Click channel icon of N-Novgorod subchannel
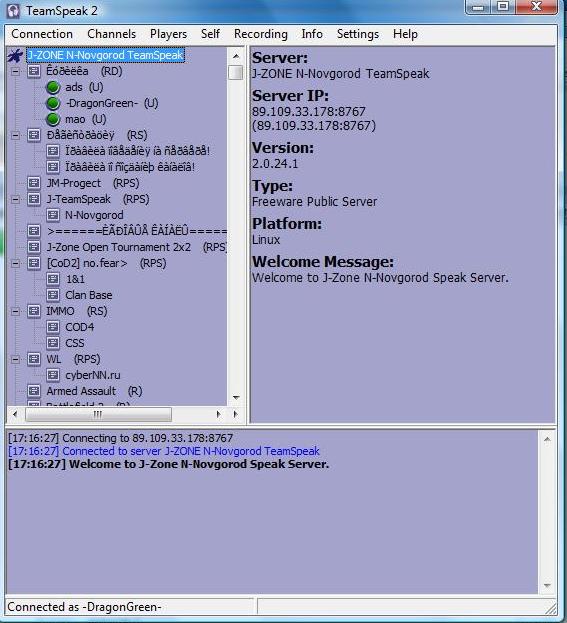This screenshot has width=567, height=623. [53, 215]
